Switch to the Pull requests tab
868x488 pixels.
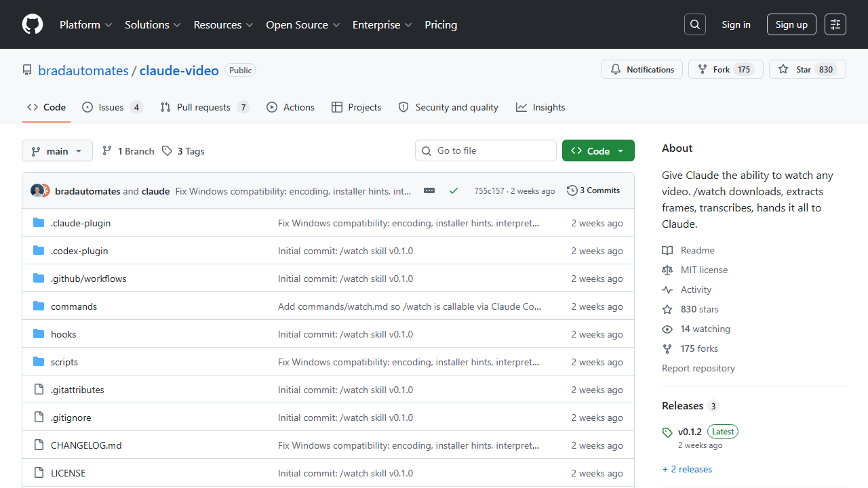click(205, 107)
